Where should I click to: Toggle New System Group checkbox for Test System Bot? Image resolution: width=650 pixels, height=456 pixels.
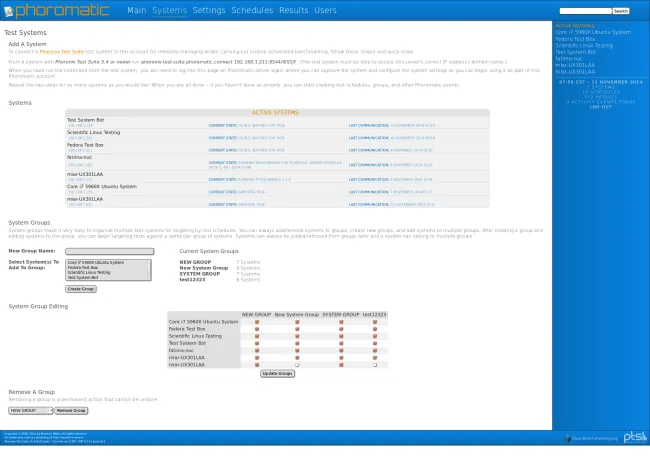point(297,343)
